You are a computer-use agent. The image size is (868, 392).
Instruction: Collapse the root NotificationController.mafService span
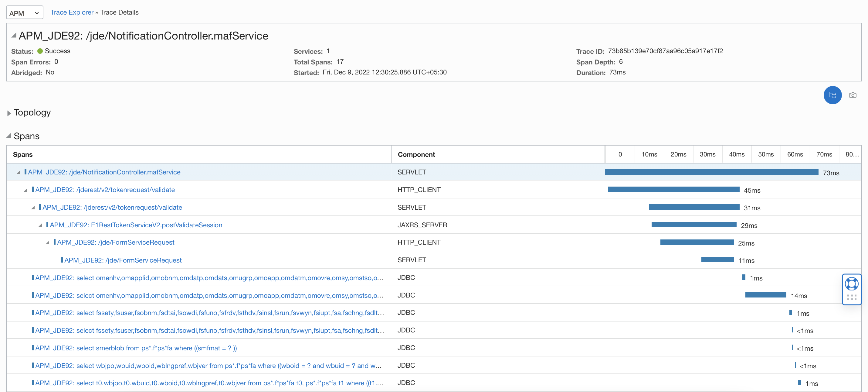pyautogui.click(x=19, y=172)
